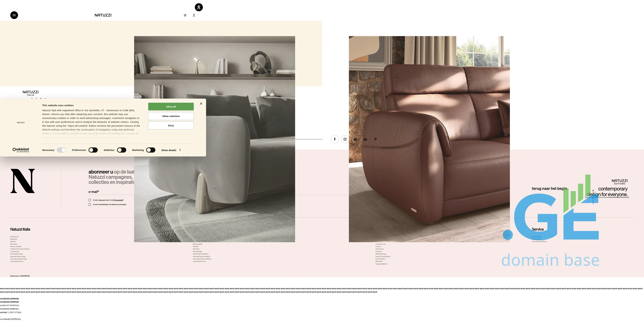This screenshot has width=644, height=321.
Task: Click the Deny cookies button
Action: click(171, 126)
